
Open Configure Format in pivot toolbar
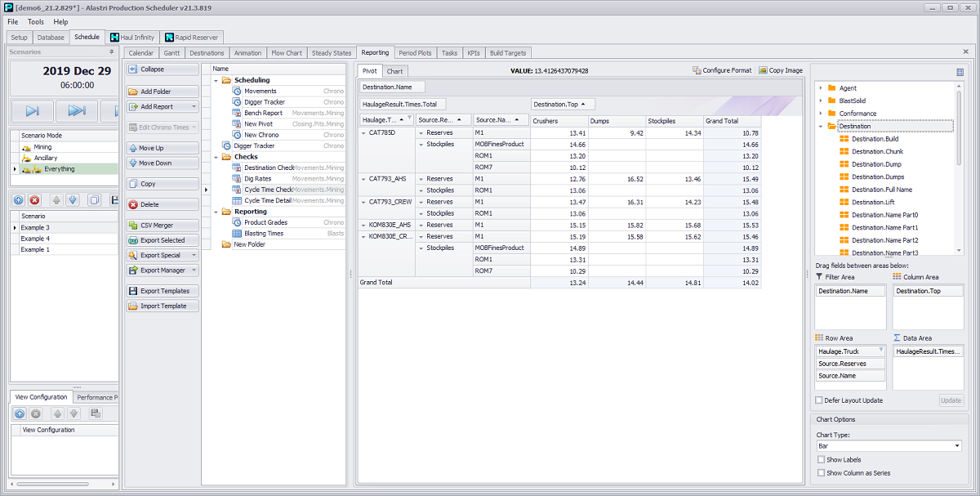point(722,70)
